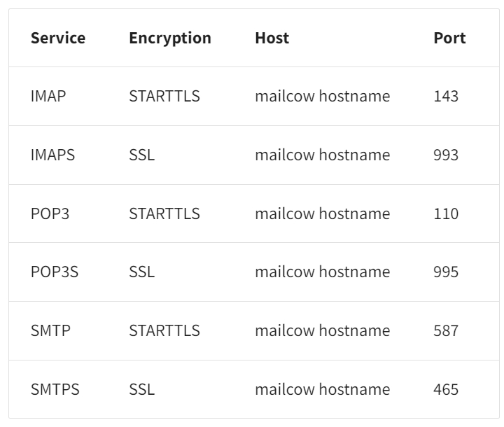Click mailcow hostname in POP3 row

322,213
